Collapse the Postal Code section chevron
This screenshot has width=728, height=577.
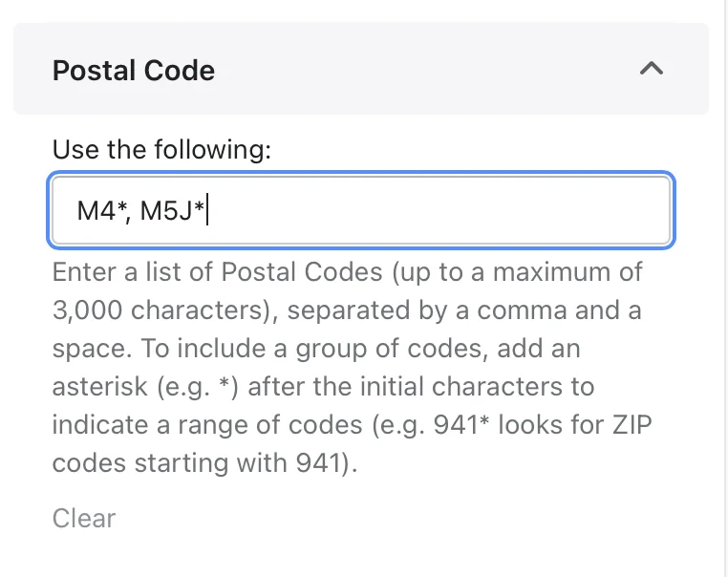(x=652, y=69)
